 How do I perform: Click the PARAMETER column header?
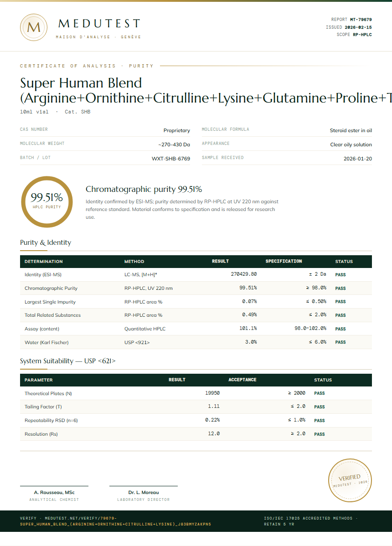(38, 380)
